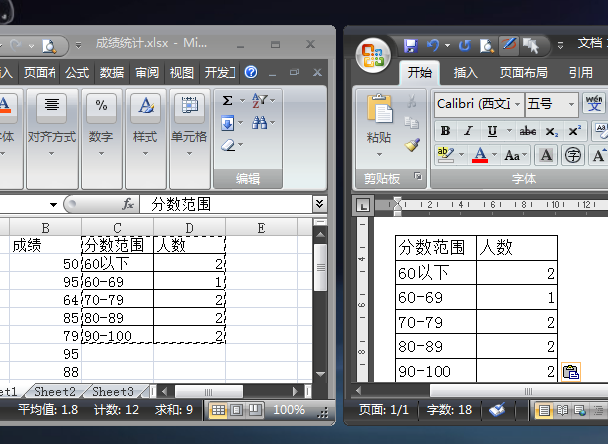This screenshot has height=444, width=608.
Task: Click the spell check icon in Word status bar
Action: pos(497,409)
